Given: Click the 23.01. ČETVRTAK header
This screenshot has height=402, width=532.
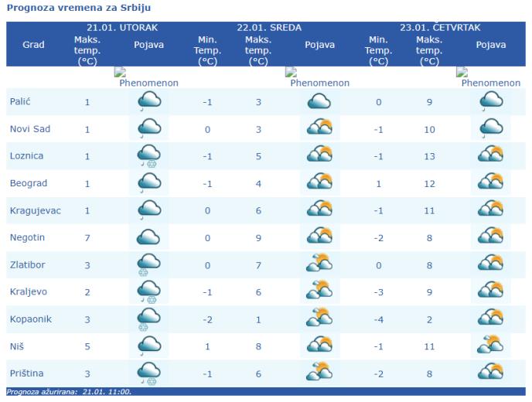Looking at the screenshot, I should click(440, 28).
